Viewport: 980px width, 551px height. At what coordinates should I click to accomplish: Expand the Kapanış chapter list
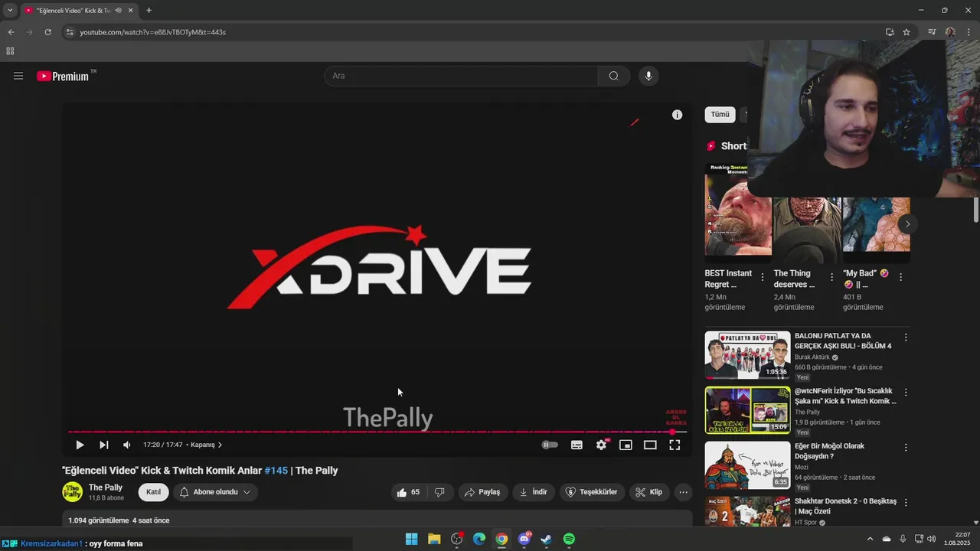pyautogui.click(x=207, y=445)
